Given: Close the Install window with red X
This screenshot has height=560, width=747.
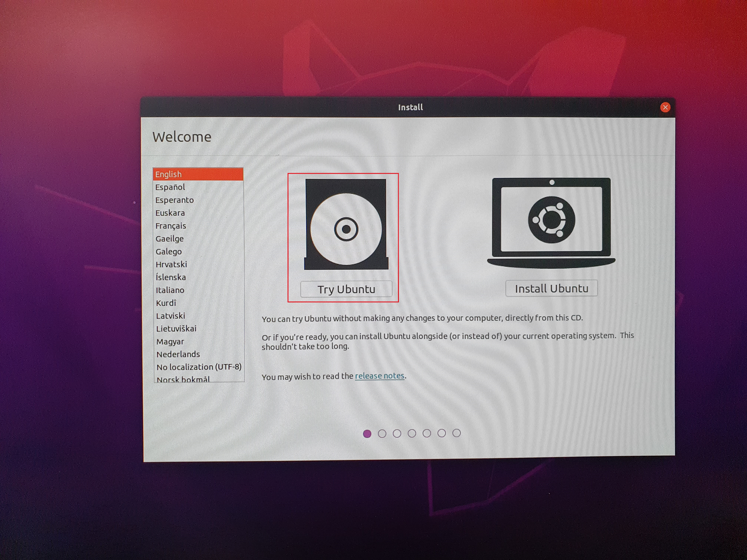Looking at the screenshot, I should coord(665,107).
